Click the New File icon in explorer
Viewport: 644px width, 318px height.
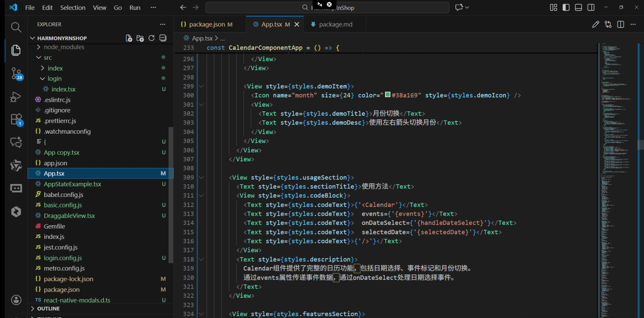(129, 38)
